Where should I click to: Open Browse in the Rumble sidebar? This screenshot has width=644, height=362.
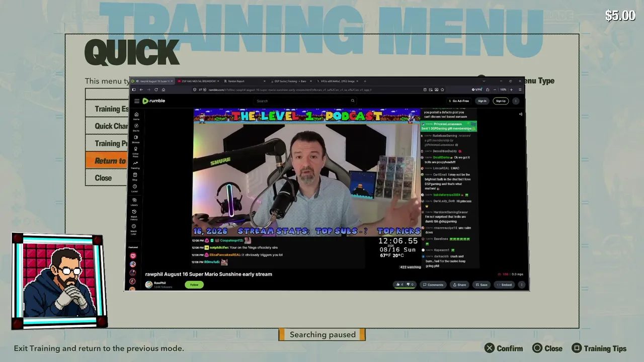tap(136, 139)
